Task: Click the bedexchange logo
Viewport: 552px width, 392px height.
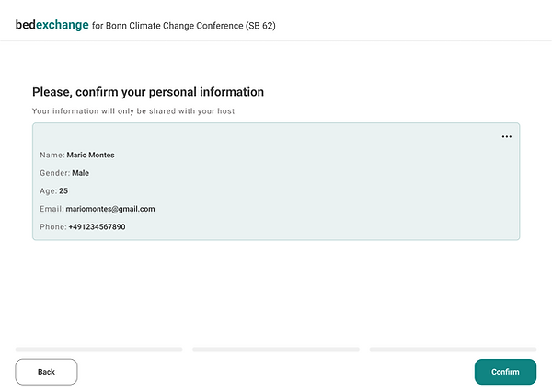Action: pyautogui.click(x=52, y=25)
